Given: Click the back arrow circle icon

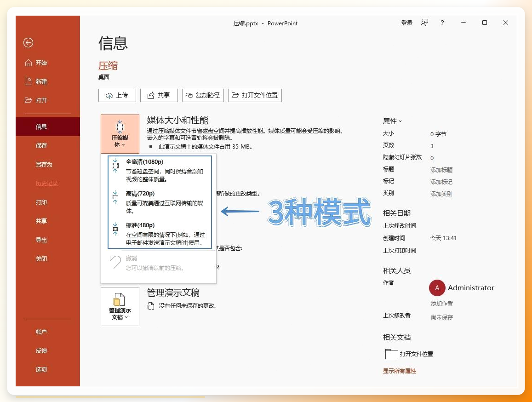Looking at the screenshot, I should (x=28, y=42).
